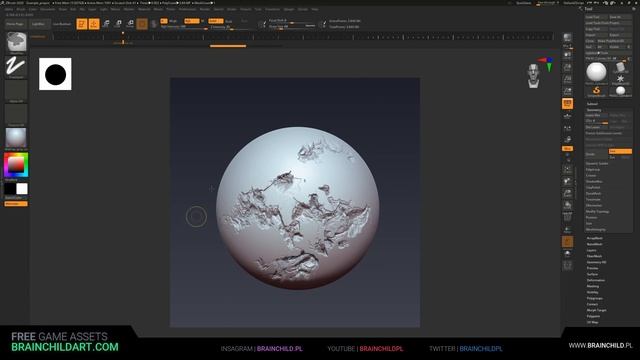This screenshot has height=360, width=640.
Task: Select the Move transform mode icon
Action: (106, 24)
